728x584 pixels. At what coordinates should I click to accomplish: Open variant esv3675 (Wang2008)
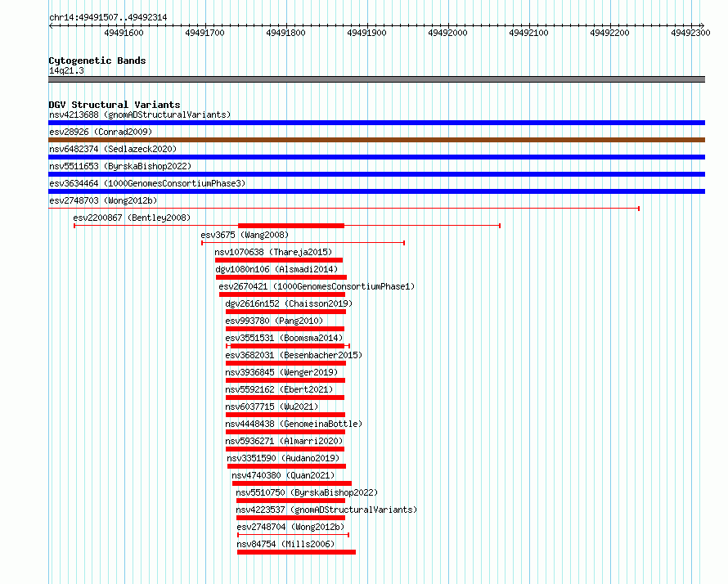point(245,235)
